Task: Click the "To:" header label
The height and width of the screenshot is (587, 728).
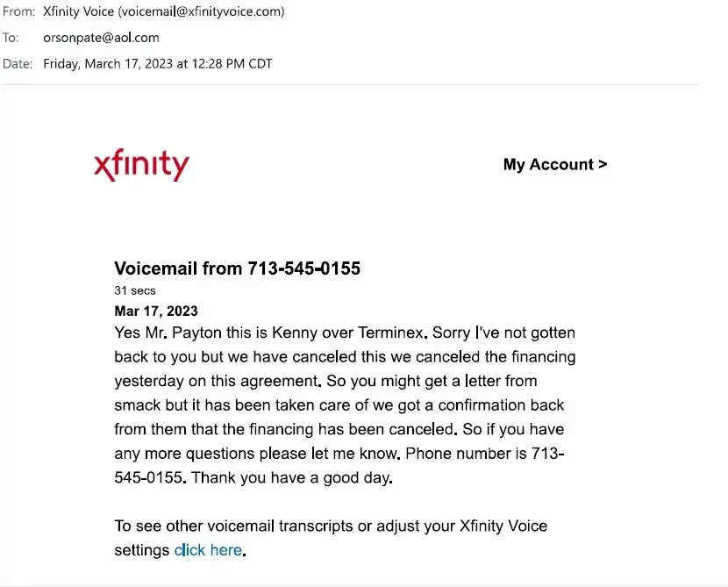Action: pyautogui.click(x=11, y=38)
